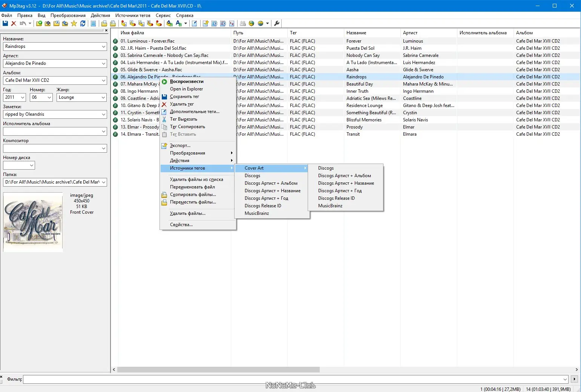Click the Имя файла column header
The image size is (581, 392).
[x=175, y=33]
